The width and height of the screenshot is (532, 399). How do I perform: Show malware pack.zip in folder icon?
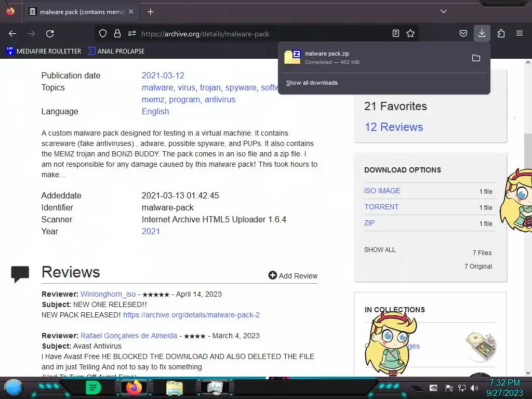(476, 58)
